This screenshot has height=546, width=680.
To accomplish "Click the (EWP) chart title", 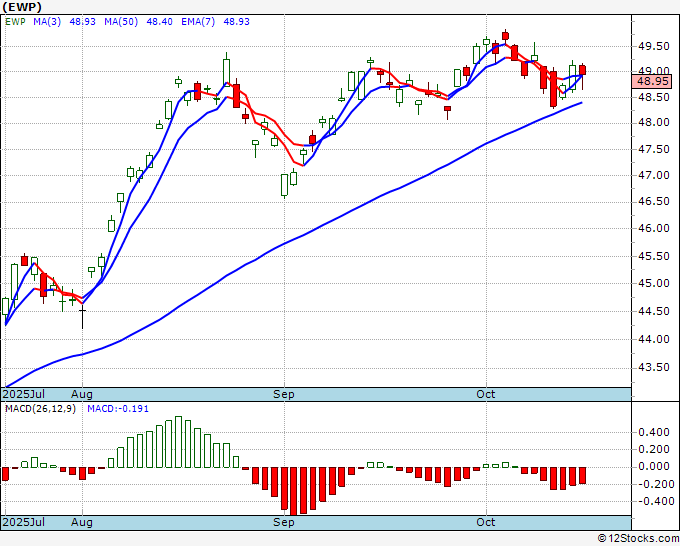I will pyautogui.click(x=22, y=7).
